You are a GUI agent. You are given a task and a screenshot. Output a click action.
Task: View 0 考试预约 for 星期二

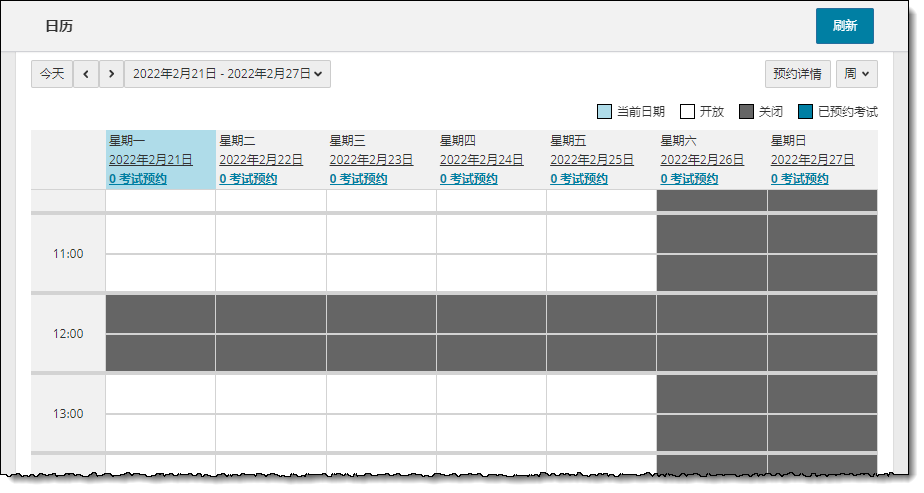click(248, 178)
